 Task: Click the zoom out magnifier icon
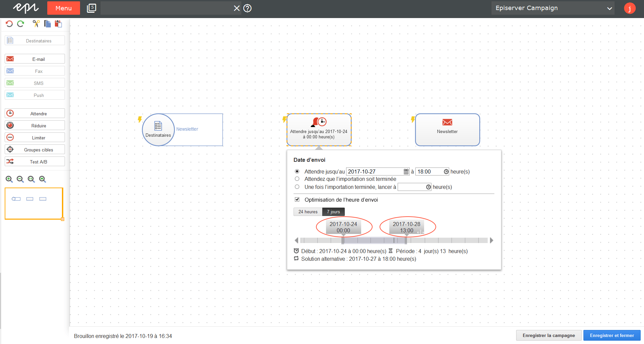tap(20, 179)
